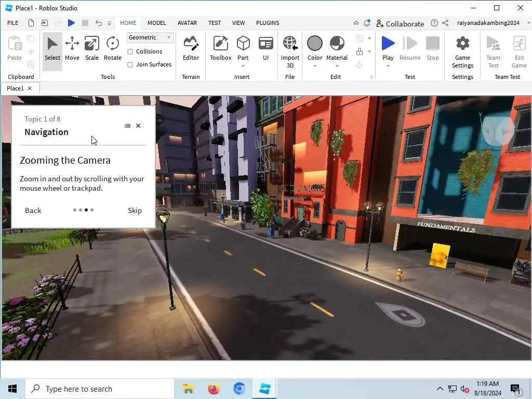The height and width of the screenshot is (399, 532).
Task: Click the Collaborate button
Action: pos(401,23)
